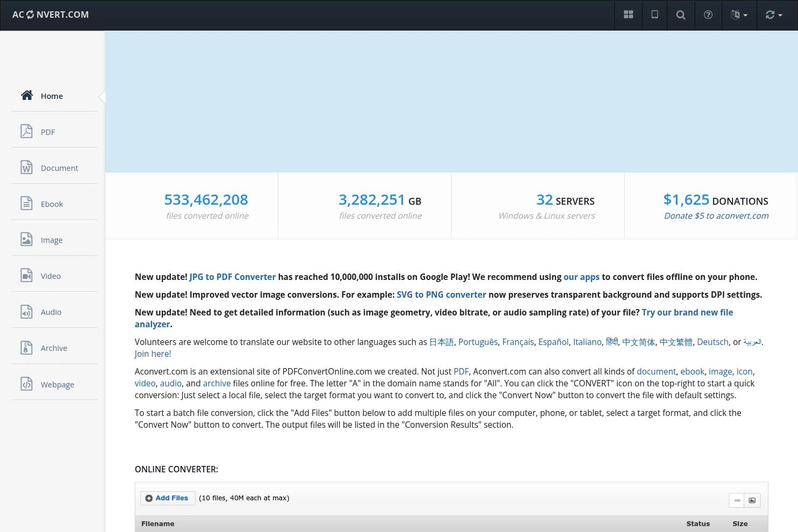The image size is (798, 532).
Task: Click the 中文繁體 language link
Action: [676, 342]
